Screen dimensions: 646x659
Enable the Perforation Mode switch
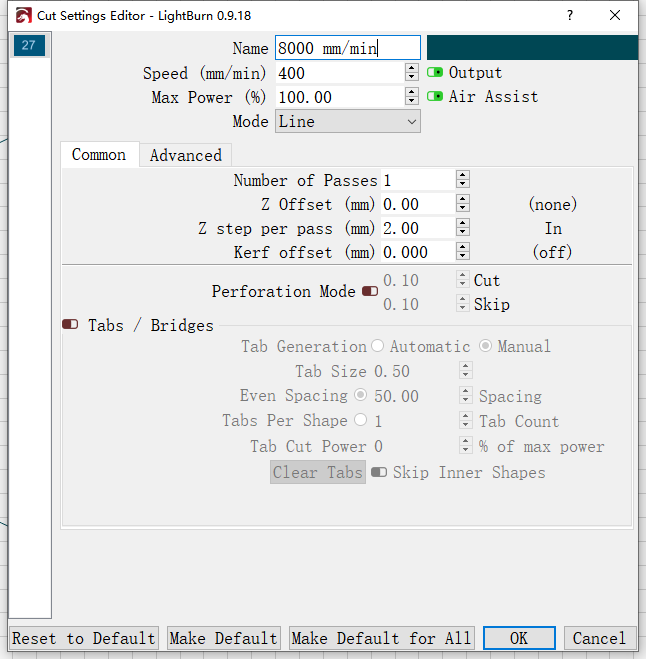pos(370,291)
